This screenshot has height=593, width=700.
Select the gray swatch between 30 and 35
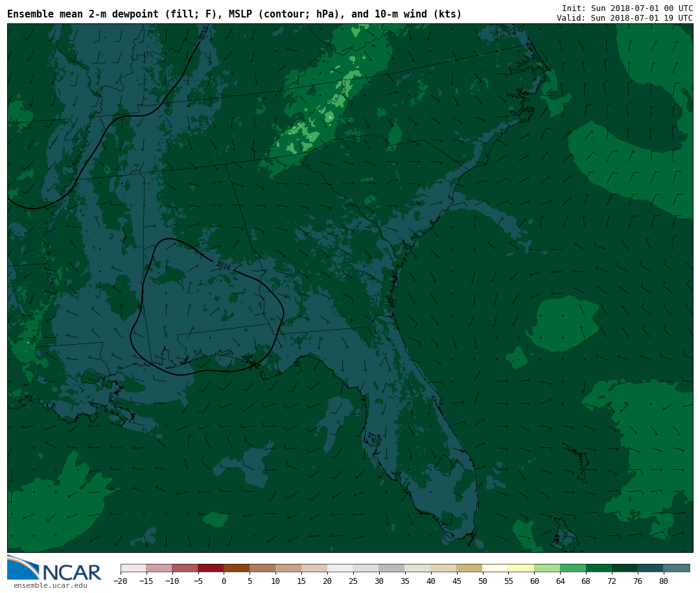click(x=391, y=568)
